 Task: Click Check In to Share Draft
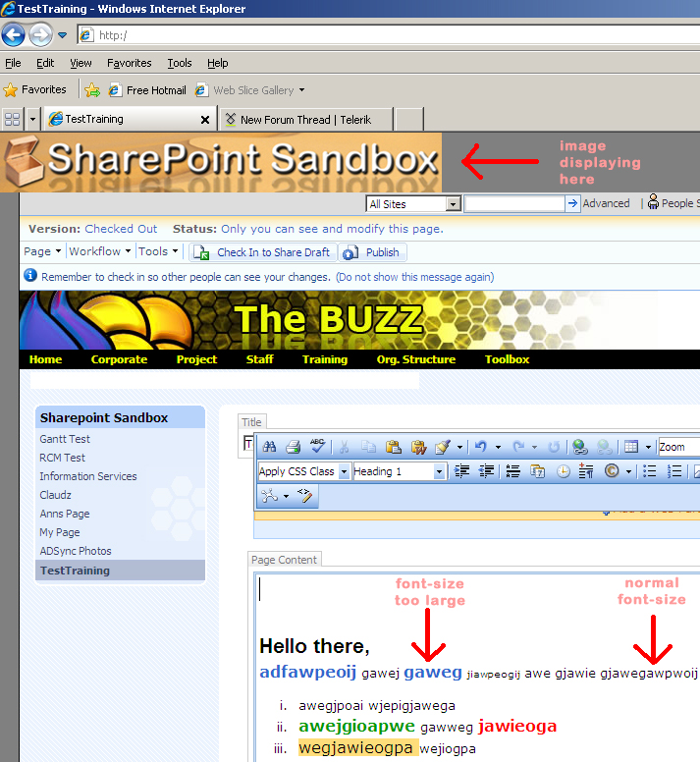point(263,252)
